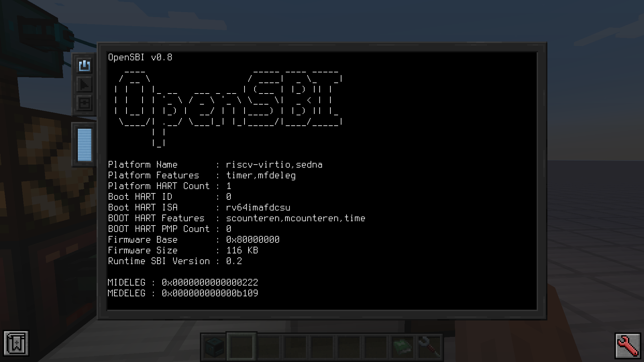Click the Platform Name riscv-virtio,sedna line
The width and height of the screenshot is (644, 362).
(215, 165)
